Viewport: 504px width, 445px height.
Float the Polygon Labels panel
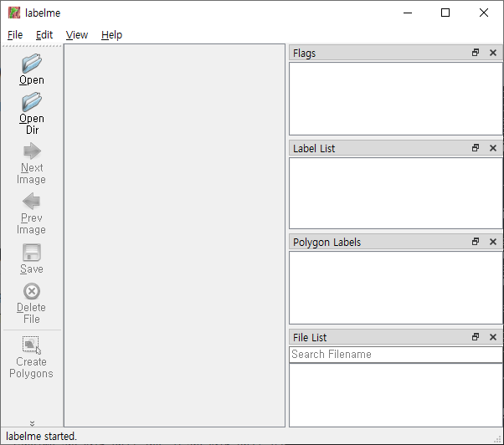[476, 242]
